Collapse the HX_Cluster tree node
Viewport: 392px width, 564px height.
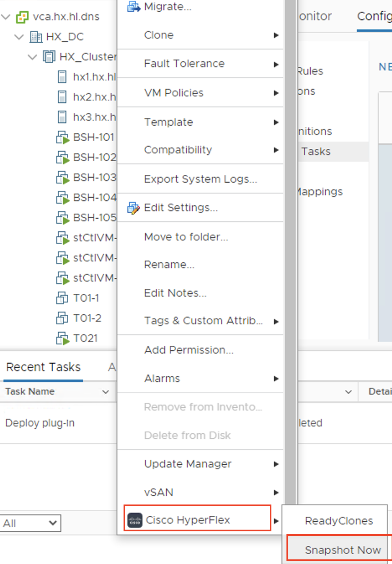[32, 57]
